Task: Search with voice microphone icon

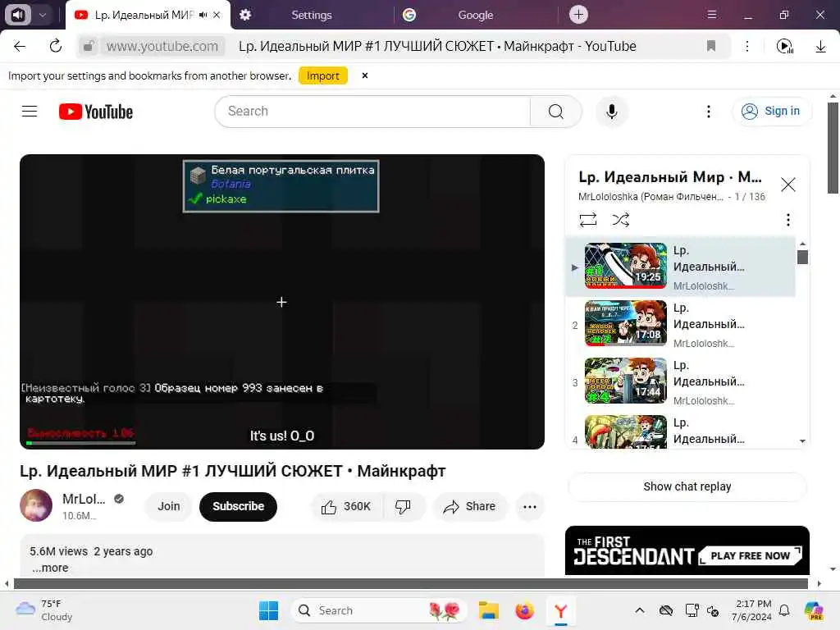Action: [612, 112]
